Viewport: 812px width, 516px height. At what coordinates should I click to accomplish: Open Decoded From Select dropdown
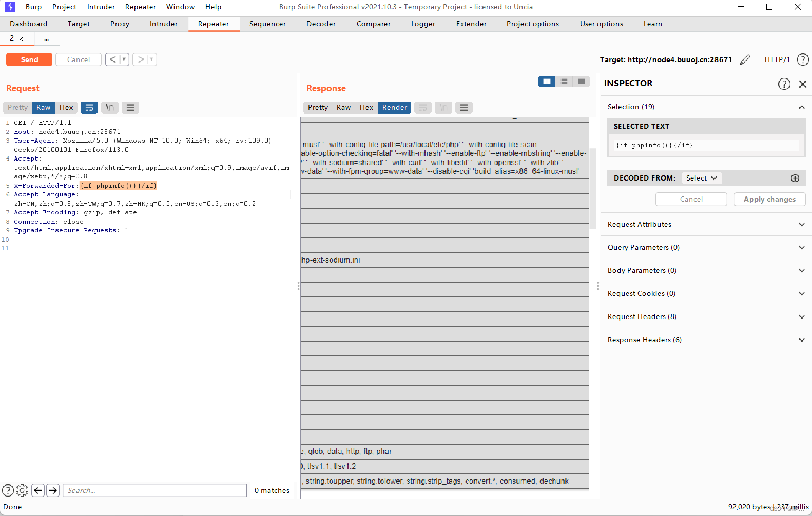(x=702, y=178)
